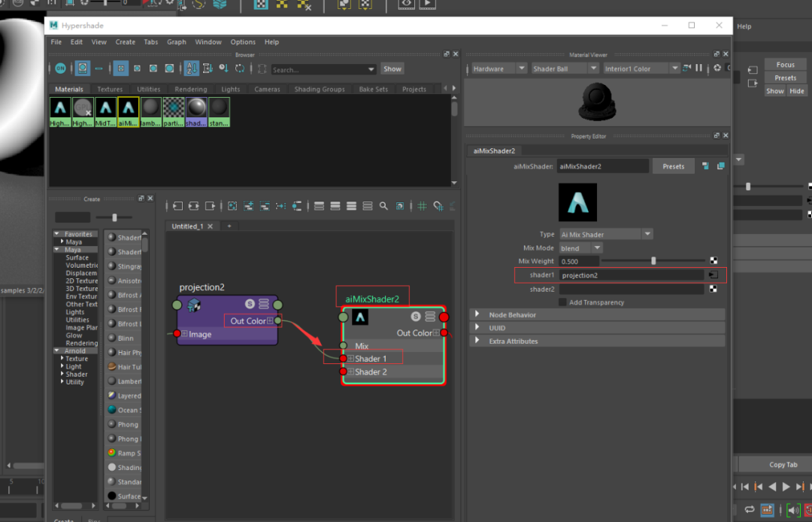812x522 pixels.
Task: Switch Browser to list view icon
Action: tap(99, 68)
